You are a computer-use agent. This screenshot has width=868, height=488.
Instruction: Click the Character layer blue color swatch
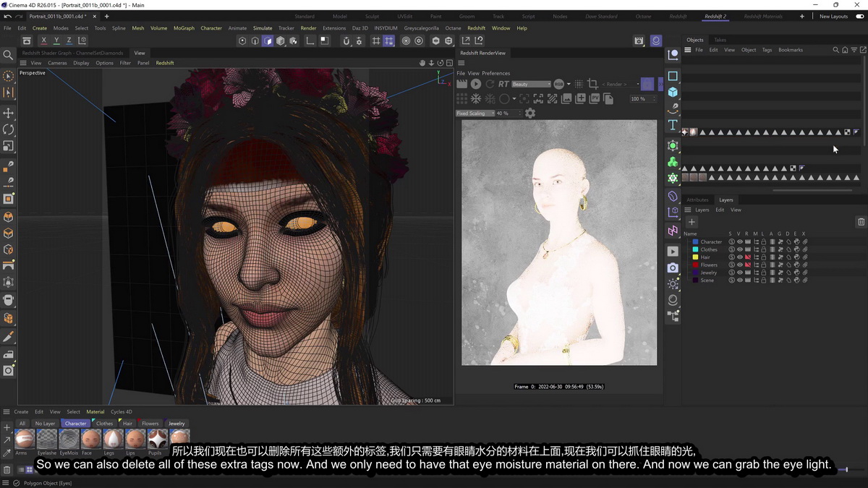(x=696, y=241)
